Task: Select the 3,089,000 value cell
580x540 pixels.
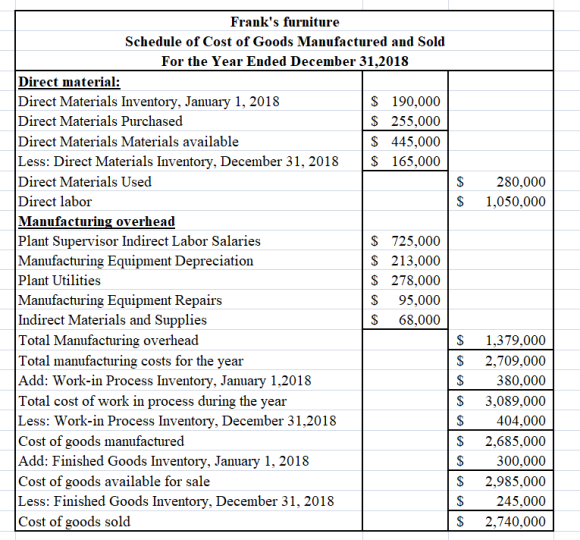Action: (501, 401)
